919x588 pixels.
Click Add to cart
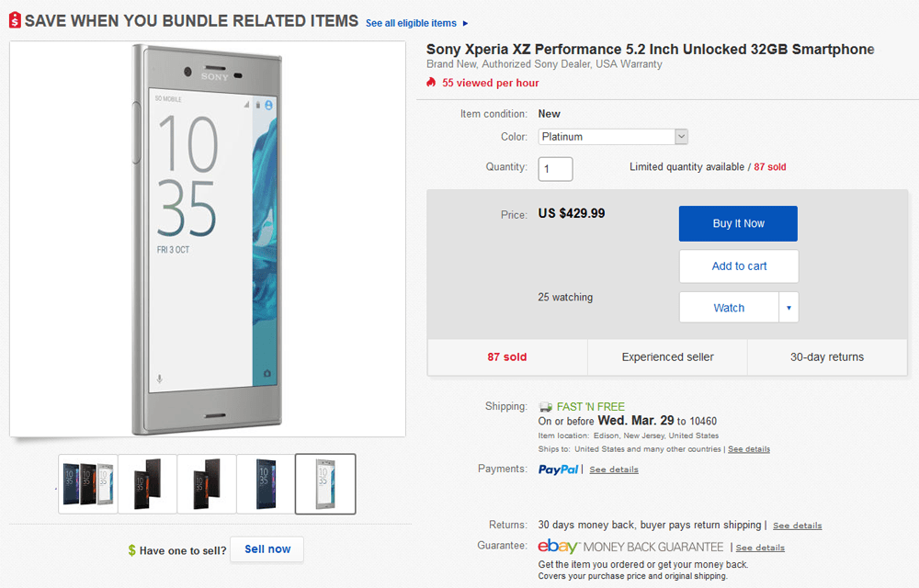738,266
